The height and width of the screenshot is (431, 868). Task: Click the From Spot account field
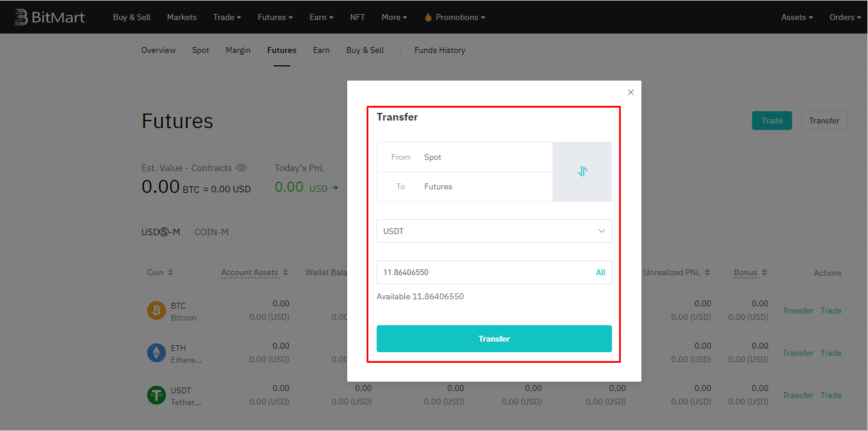click(465, 157)
